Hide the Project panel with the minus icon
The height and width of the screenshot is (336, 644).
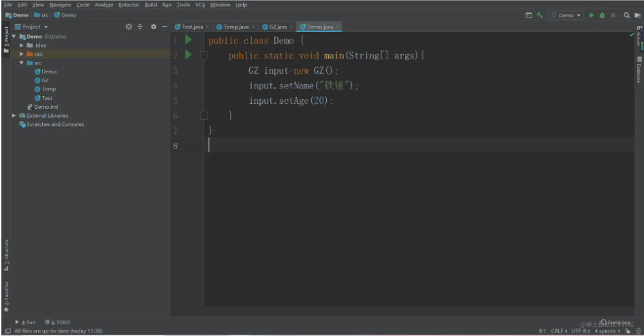[164, 27]
